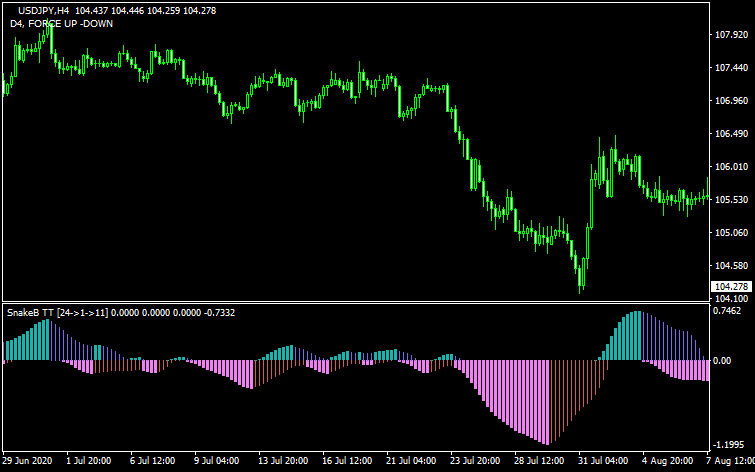Select the D4, FORCE UP -DOWN label
Image resolution: width=755 pixels, height=472 pixels.
[x=61, y=24]
